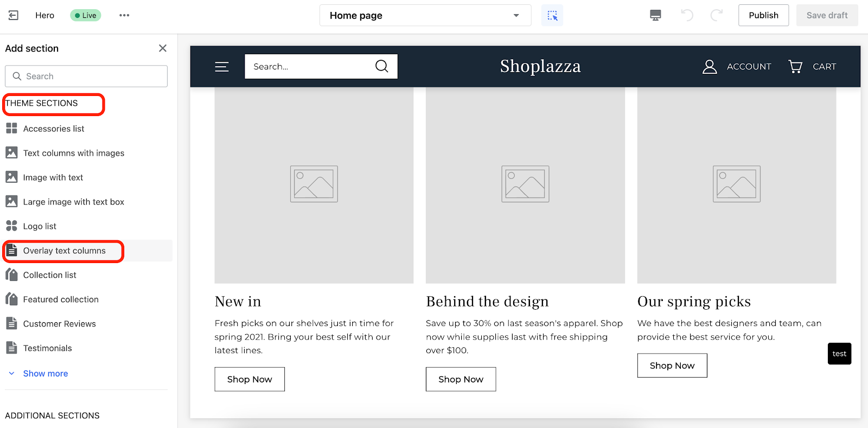Screen dimensions: 868x428
Task: Open the cart icon in header
Action: point(795,66)
